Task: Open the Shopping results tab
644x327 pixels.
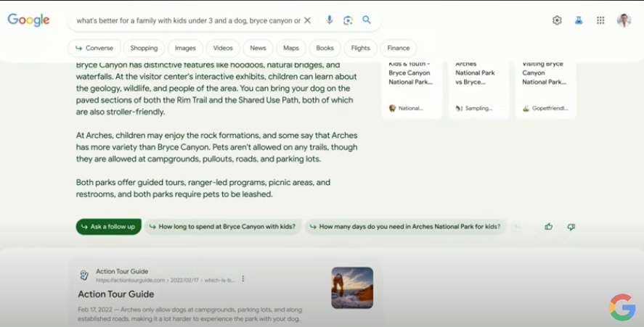Action: click(144, 48)
